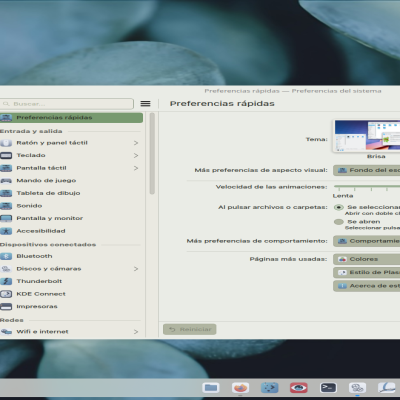Click the Reiniciar button

pyautogui.click(x=190, y=329)
